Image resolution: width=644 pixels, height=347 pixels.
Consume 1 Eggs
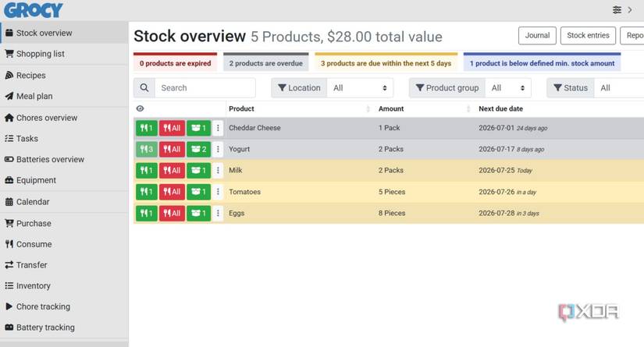click(x=147, y=213)
